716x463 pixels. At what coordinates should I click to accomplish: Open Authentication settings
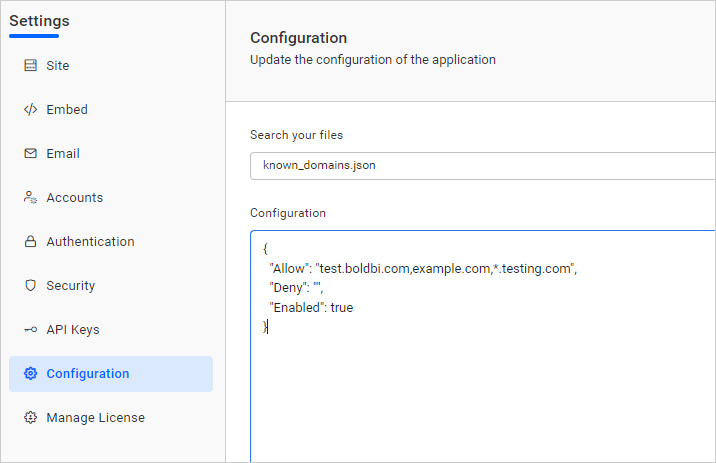pos(90,242)
